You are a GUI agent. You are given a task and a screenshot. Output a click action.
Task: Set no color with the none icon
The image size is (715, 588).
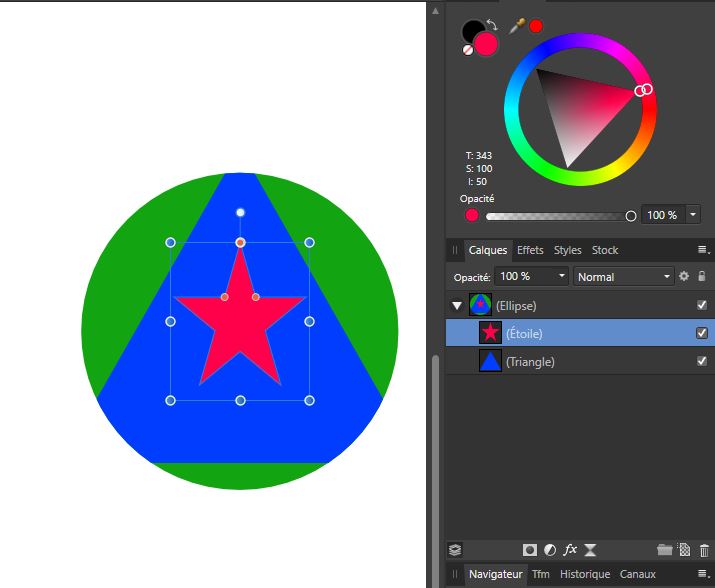point(468,50)
